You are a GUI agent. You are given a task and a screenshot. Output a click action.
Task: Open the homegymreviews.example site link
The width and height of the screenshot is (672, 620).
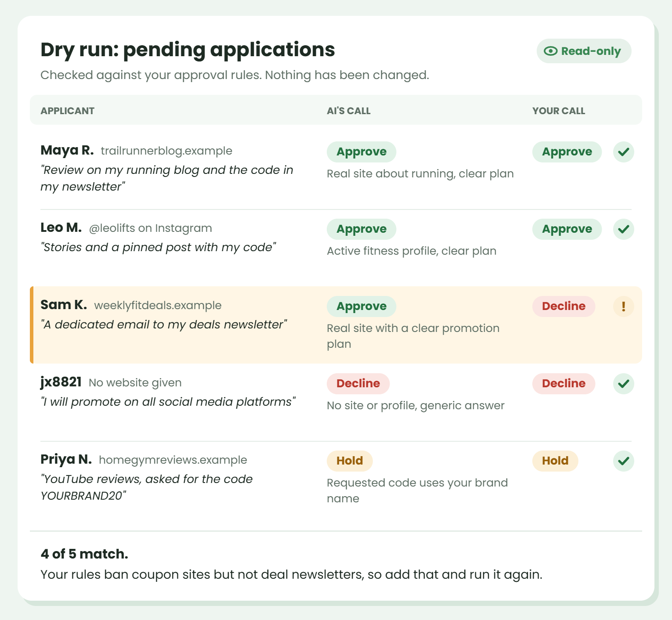(x=173, y=460)
